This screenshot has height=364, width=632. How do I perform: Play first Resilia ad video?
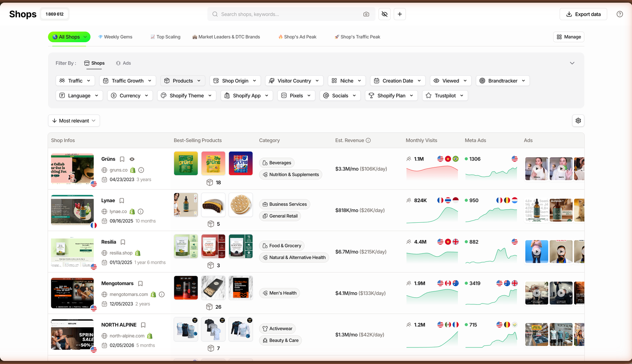pos(536,251)
